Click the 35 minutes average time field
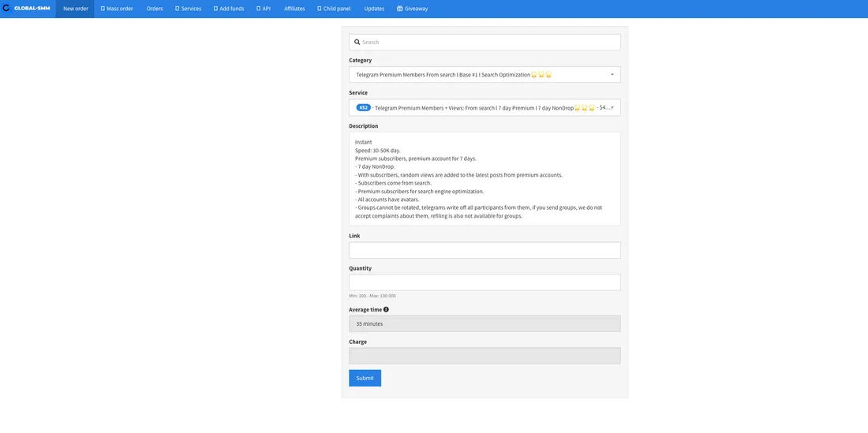Viewport: 868px width, 433px height. 485,323
